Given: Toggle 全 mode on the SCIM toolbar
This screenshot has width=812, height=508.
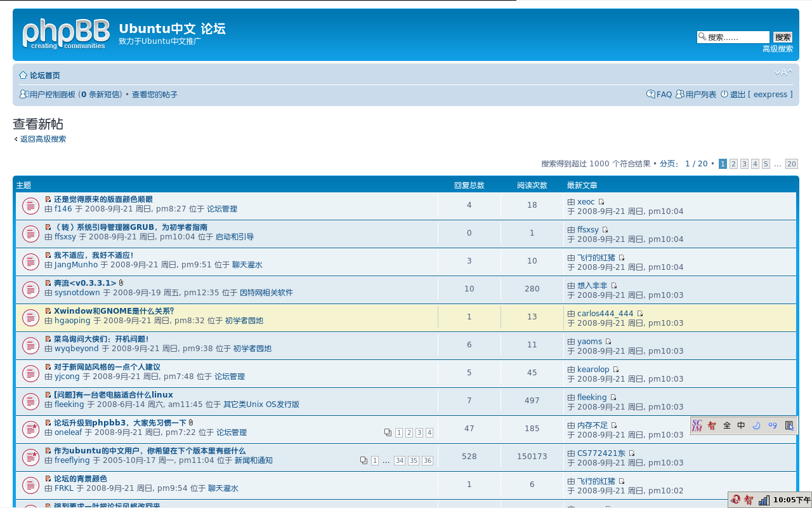Looking at the screenshot, I should point(727,425).
